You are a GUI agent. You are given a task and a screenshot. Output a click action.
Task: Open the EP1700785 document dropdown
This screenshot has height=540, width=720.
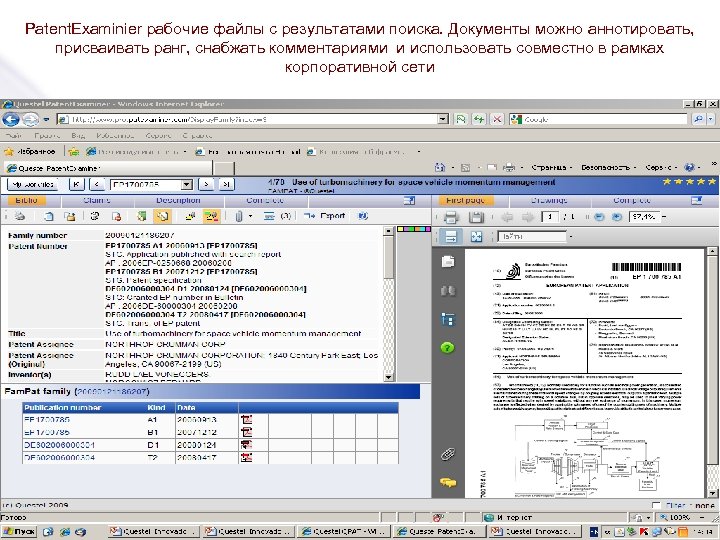click(x=186, y=185)
